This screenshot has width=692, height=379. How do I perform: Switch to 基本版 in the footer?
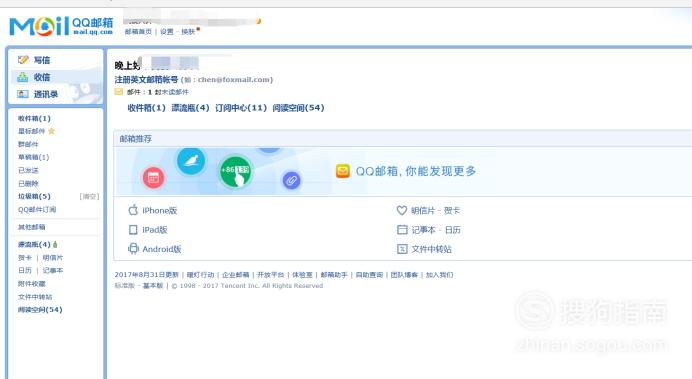153,286
